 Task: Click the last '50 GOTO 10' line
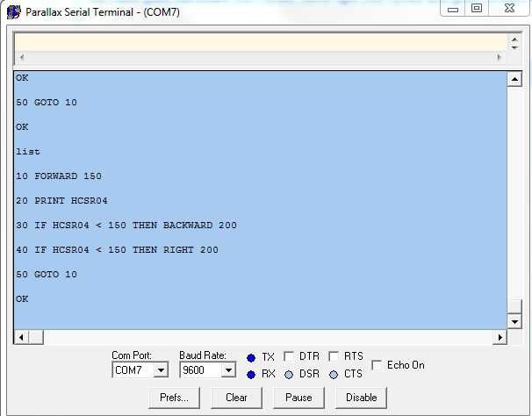47,275
